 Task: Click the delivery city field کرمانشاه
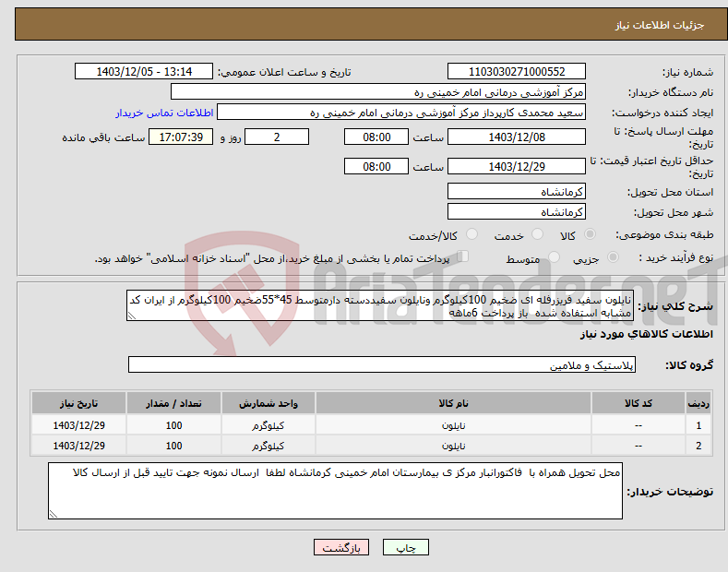[517, 211]
